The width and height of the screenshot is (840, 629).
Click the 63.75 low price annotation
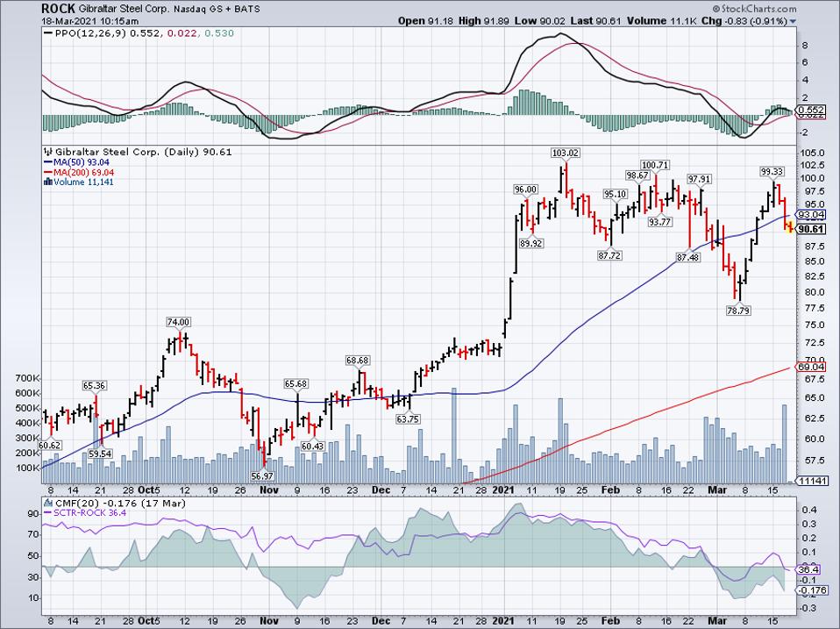click(408, 419)
